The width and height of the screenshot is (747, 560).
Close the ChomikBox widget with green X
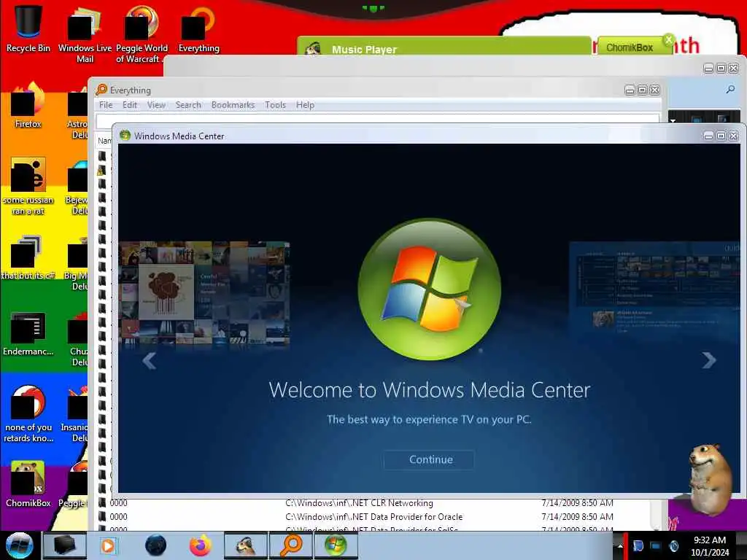669,39
